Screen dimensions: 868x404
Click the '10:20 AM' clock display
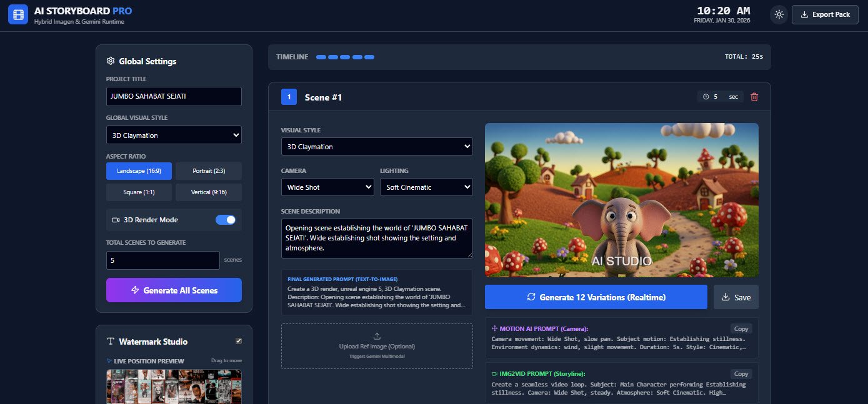724,11
